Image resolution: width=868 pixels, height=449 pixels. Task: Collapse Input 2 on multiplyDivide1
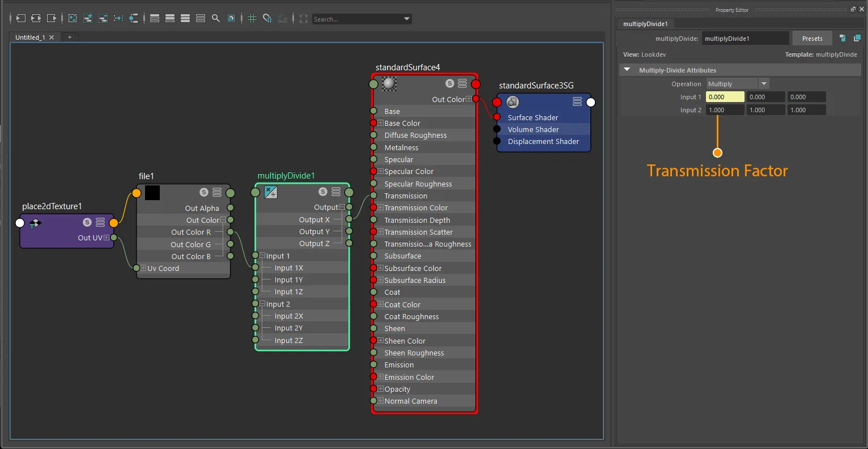click(263, 304)
